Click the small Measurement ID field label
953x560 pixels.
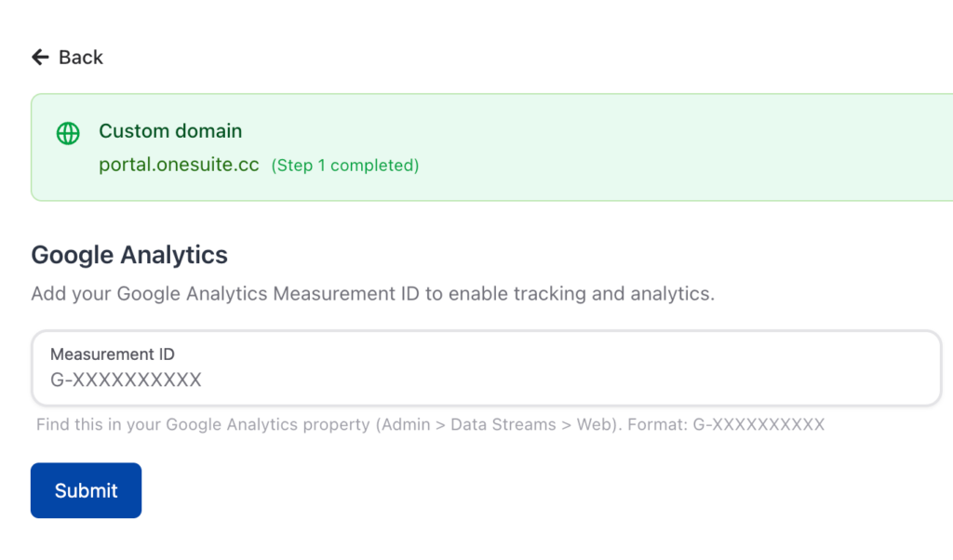tap(113, 354)
